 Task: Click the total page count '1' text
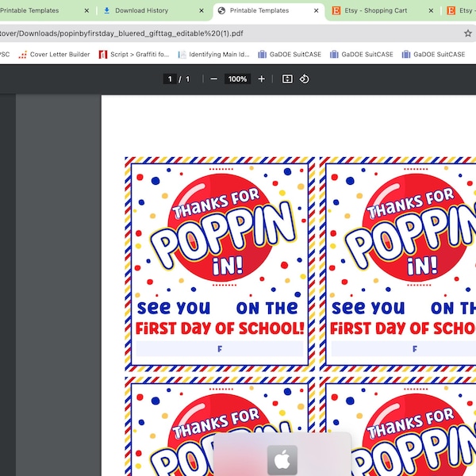(x=187, y=79)
